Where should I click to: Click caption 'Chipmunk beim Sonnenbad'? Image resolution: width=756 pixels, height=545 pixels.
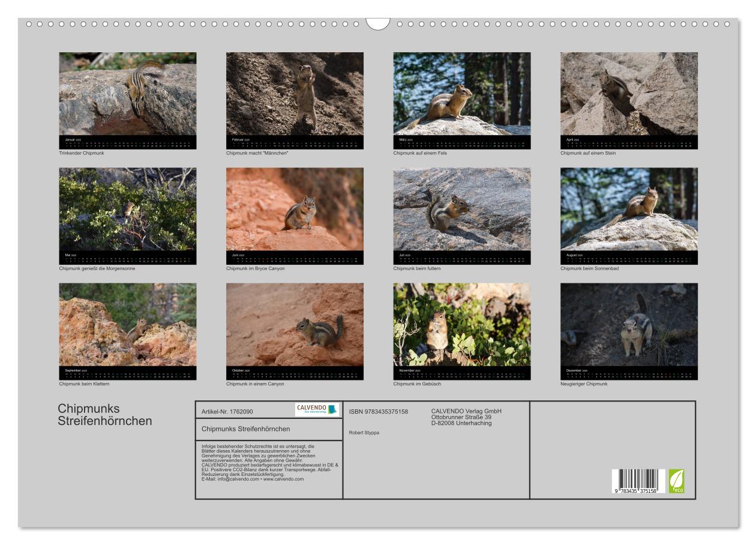589,268
